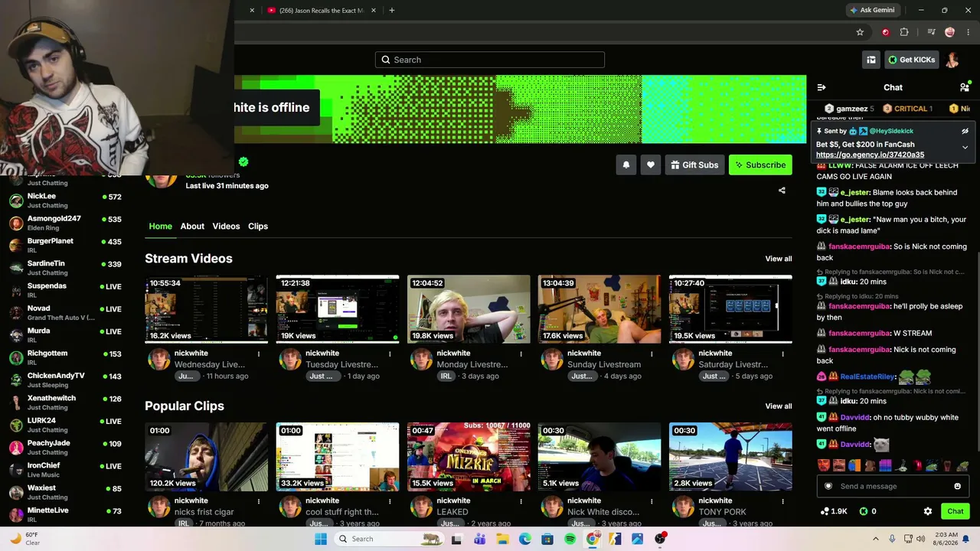The width and height of the screenshot is (980, 551).
Task: Open options menu for Tuesday Livestream video
Action: point(390,354)
